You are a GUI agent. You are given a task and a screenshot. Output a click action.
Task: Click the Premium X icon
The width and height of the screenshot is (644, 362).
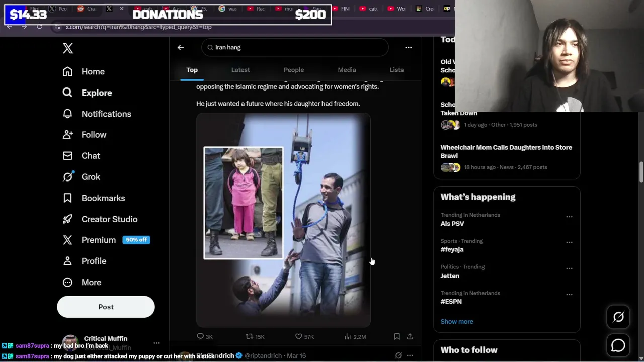(67, 240)
